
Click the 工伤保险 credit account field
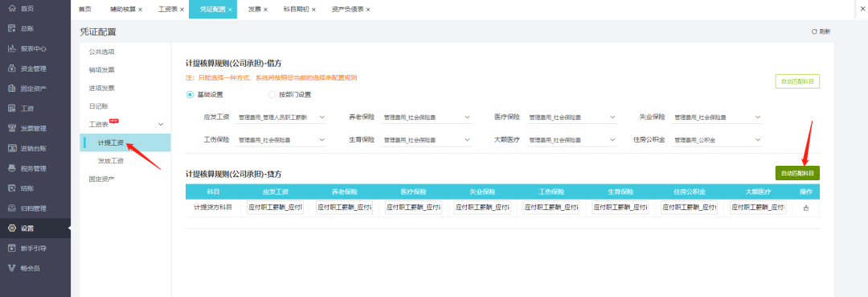tap(551, 208)
